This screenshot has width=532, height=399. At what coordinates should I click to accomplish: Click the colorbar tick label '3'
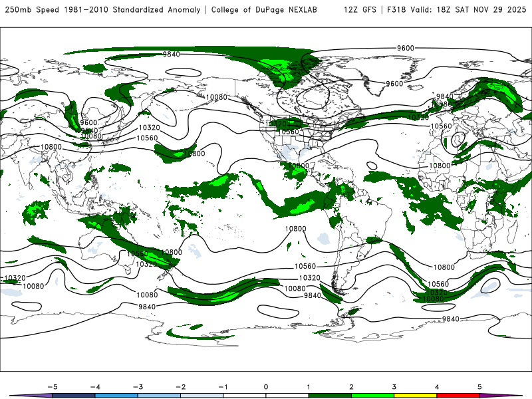[394, 387]
